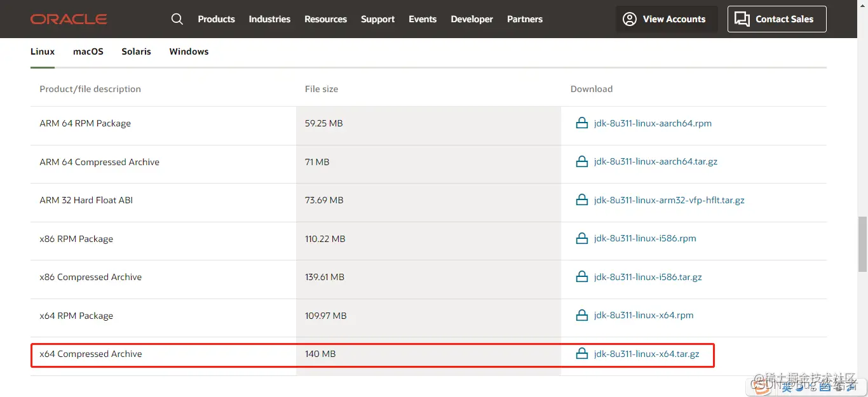Click the Oracle logo

pos(69,19)
